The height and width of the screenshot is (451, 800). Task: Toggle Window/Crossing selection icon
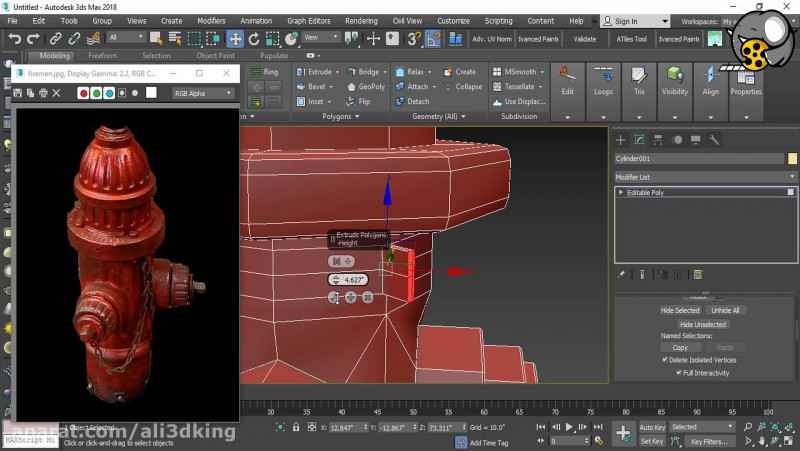coord(213,39)
